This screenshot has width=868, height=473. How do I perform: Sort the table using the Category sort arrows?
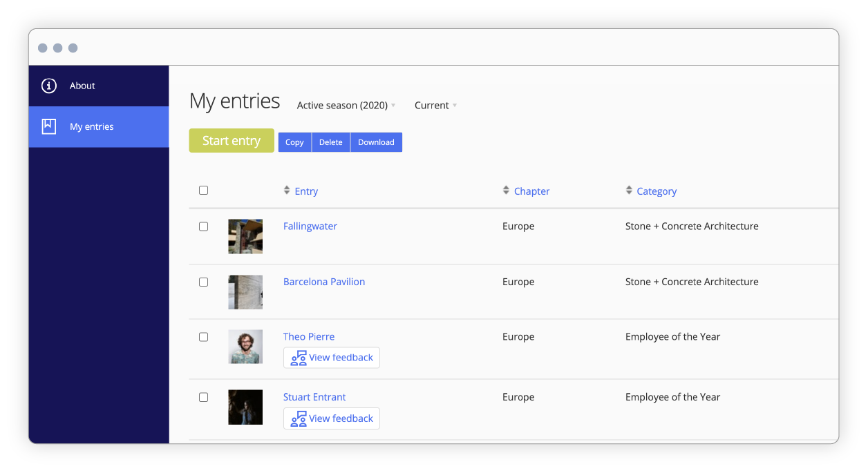pos(629,190)
